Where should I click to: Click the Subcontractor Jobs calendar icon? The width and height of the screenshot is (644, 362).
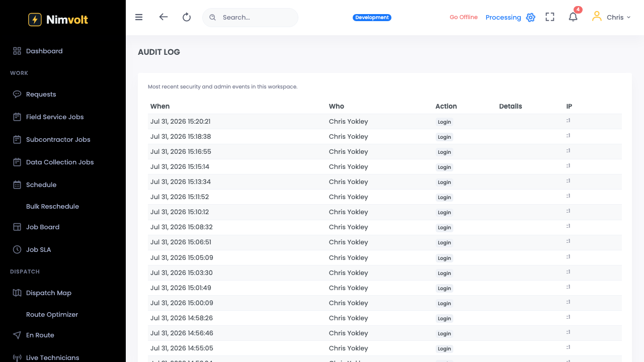point(17,139)
